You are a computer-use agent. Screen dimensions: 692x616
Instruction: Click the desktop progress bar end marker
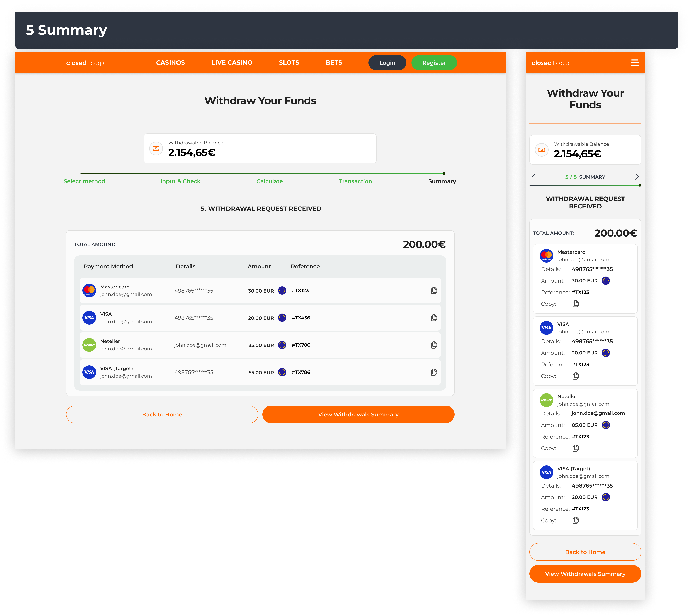(444, 173)
